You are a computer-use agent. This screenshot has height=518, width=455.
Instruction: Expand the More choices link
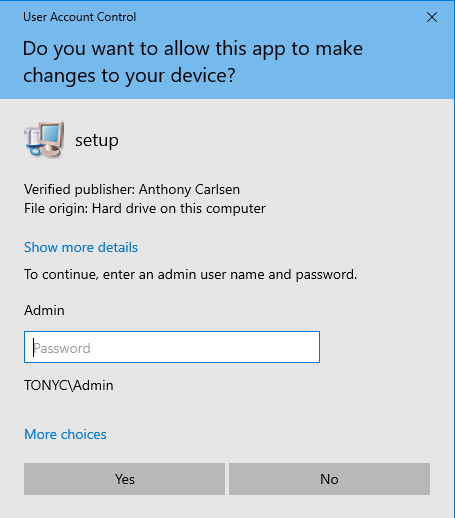click(x=65, y=434)
